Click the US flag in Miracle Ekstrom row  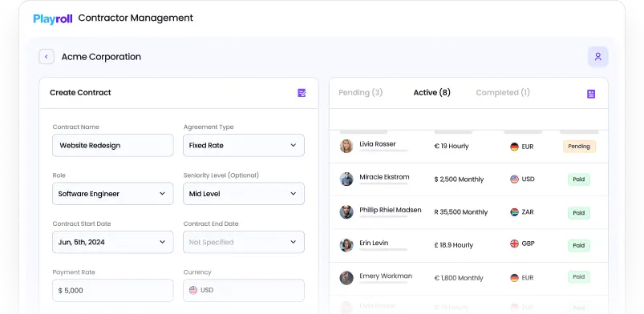(x=514, y=179)
